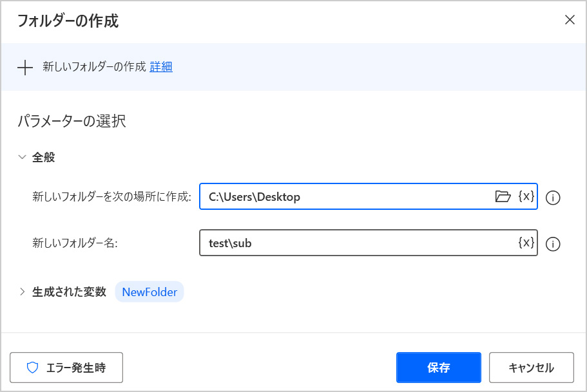Click the パラメーターの選択 heading
Image resolution: width=587 pixels, height=392 pixels.
72,121
